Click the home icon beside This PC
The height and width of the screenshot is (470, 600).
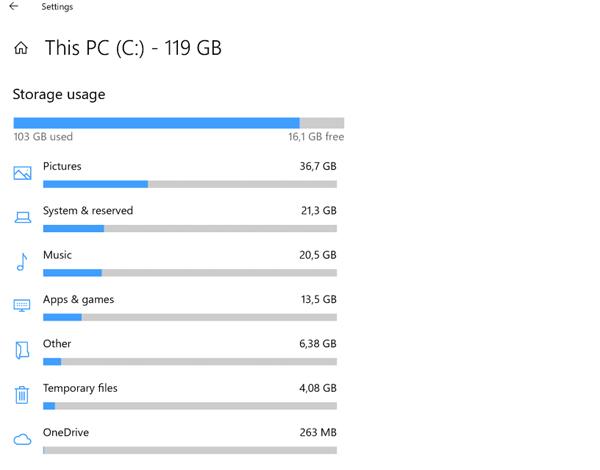(x=21, y=48)
